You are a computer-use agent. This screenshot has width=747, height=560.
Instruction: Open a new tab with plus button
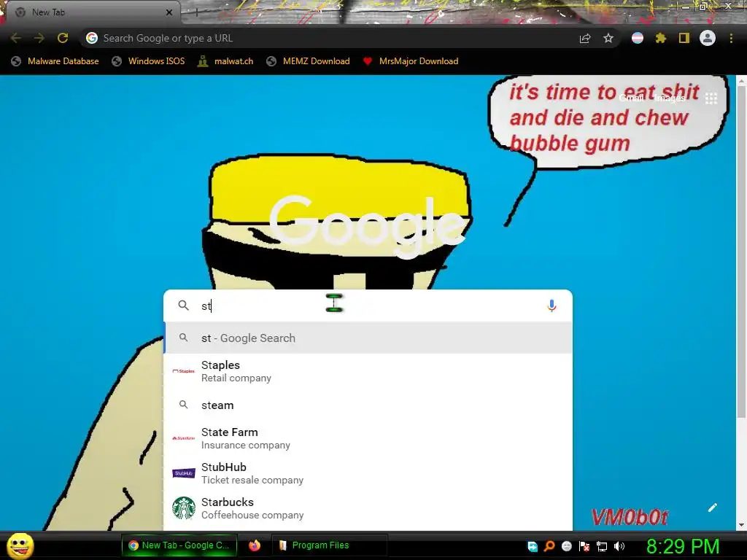click(197, 12)
